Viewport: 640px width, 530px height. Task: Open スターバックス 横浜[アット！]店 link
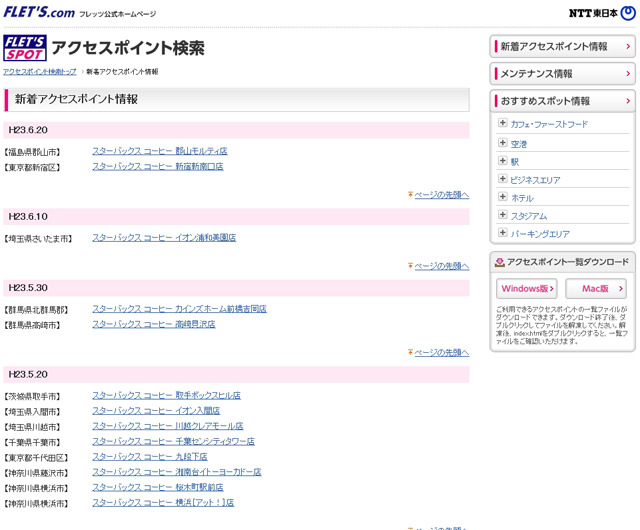pyautogui.click(x=163, y=503)
